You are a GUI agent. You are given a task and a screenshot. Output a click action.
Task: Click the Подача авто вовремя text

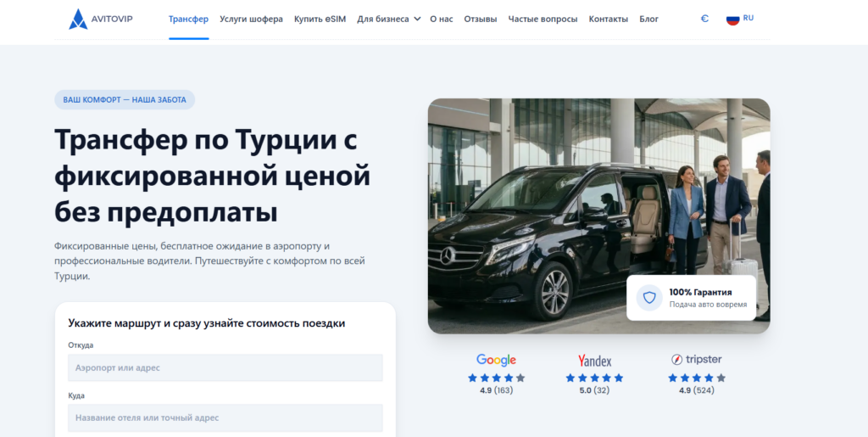(x=708, y=304)
